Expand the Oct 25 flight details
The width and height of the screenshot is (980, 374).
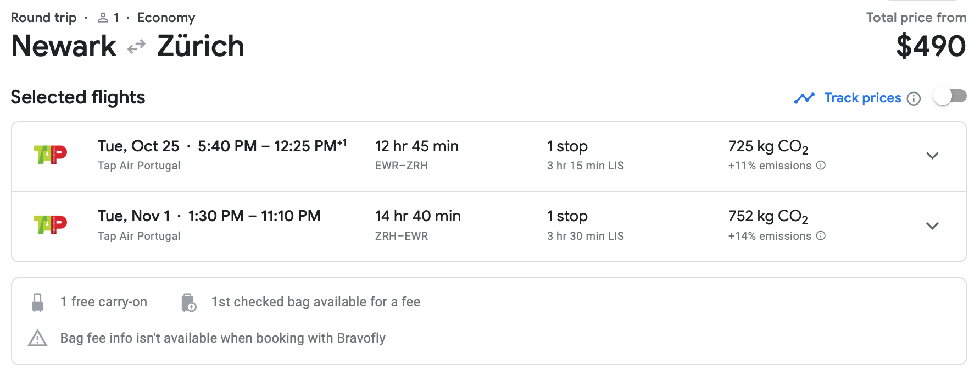click(x=932, y=156)
